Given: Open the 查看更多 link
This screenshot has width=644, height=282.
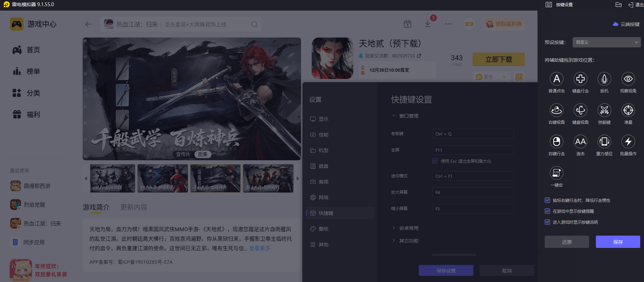Looking at the screenshot, I should click(260, 248).
